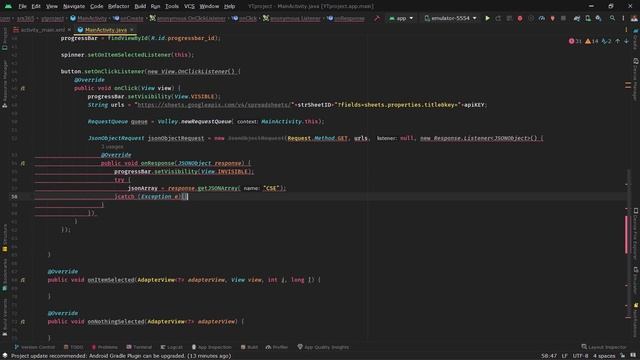640x360 pixels.
Task: Sync project with Gradle files icon
Action: click(577, 18)
